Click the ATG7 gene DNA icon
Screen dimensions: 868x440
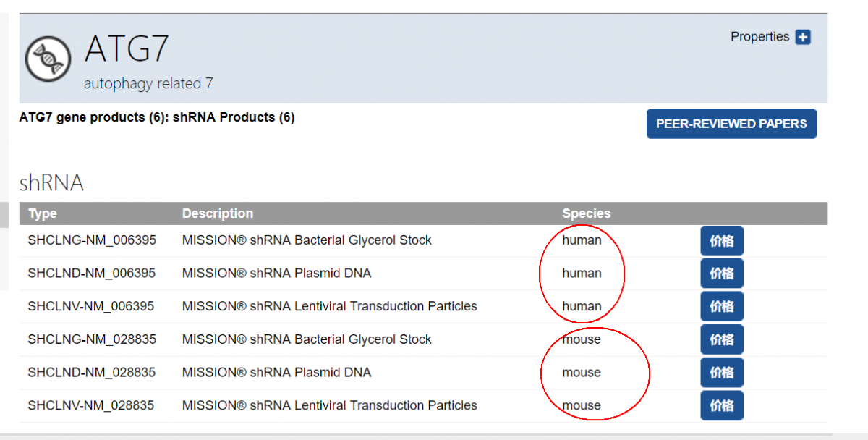pos(48,59)
